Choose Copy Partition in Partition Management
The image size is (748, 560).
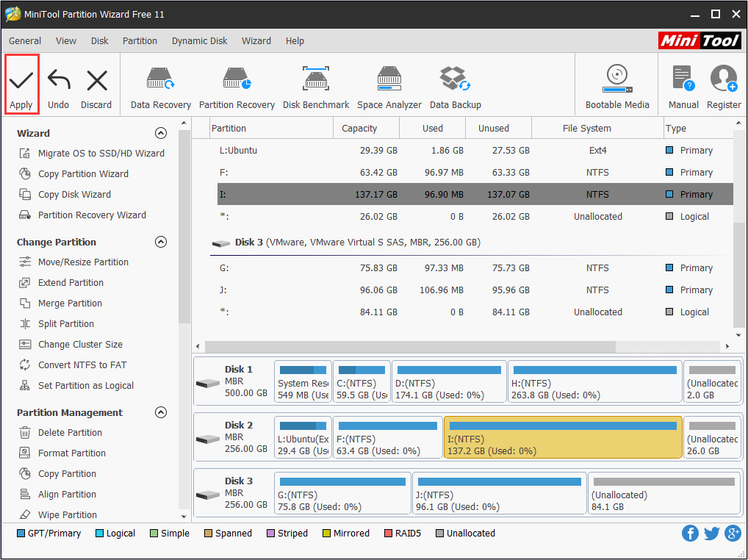[58, 473]
